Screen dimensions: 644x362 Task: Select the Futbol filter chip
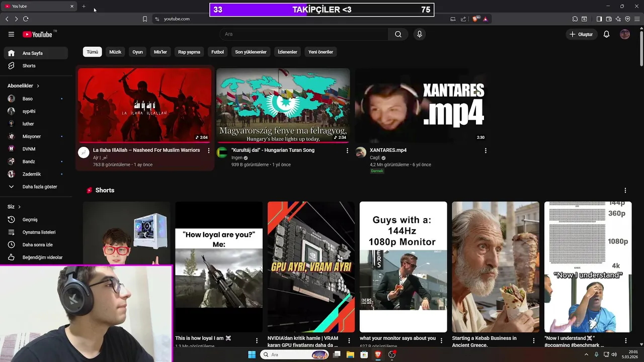coord(217,52)
